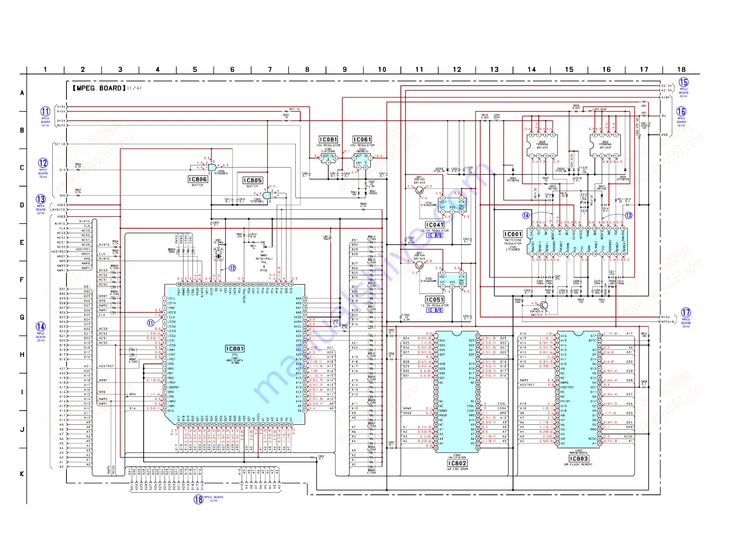Click the IC001 regulator chip body
This screenshot has width=745, height=560.
[577, 241]
